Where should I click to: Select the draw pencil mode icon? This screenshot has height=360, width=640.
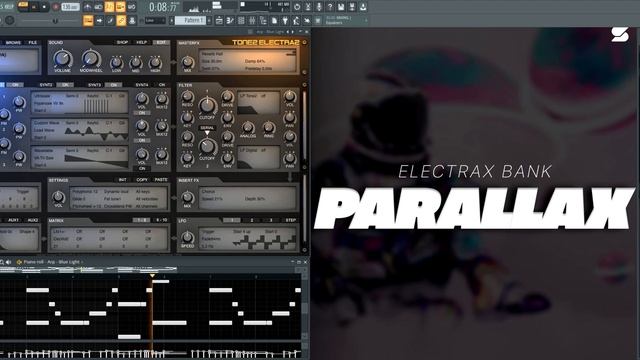[x=110, y=20]
